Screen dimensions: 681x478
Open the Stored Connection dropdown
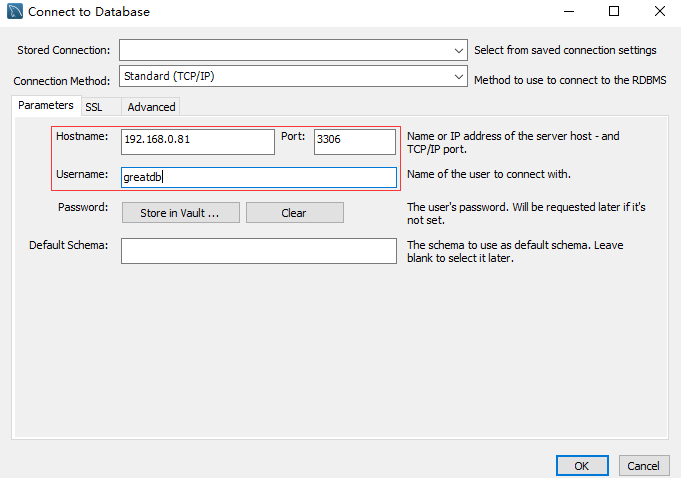(293, 50)
